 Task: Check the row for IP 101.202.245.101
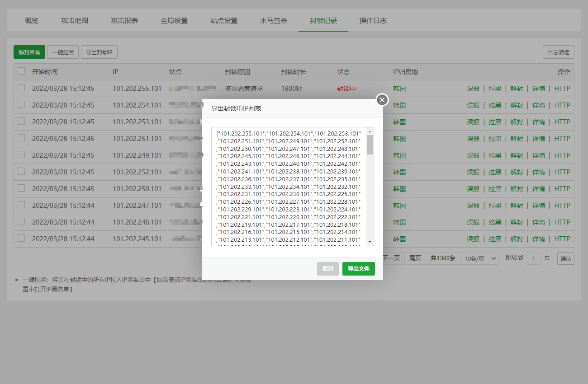(x=21, y=239)
